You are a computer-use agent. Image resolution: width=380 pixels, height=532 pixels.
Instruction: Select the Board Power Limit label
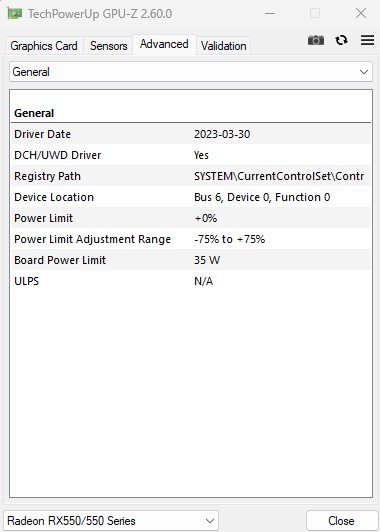[x=60, y=260]
